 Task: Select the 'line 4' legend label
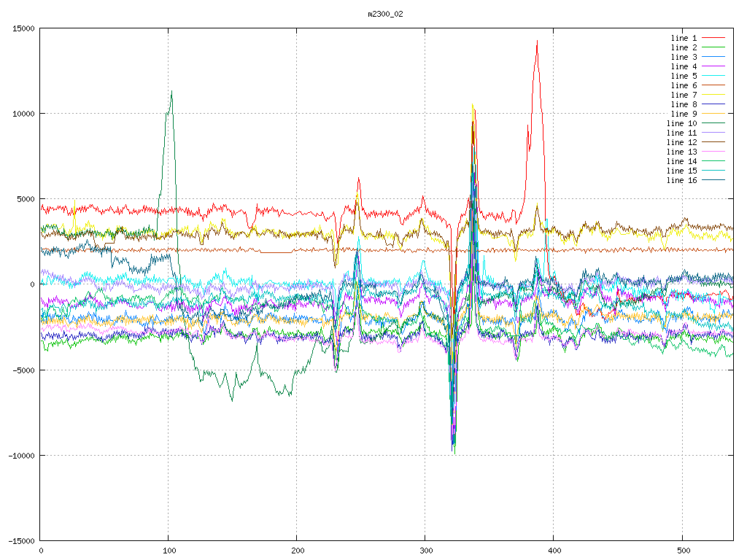684,66
